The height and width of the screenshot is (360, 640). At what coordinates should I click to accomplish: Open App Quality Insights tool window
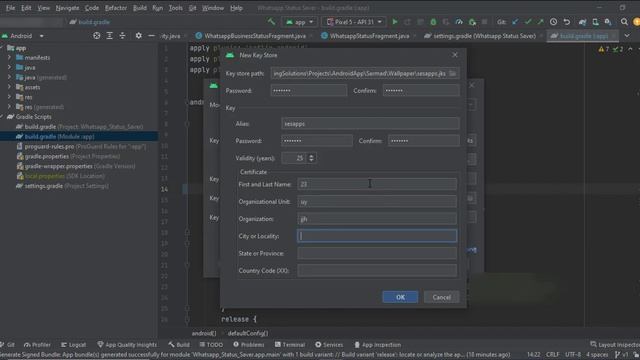(127, 344)
